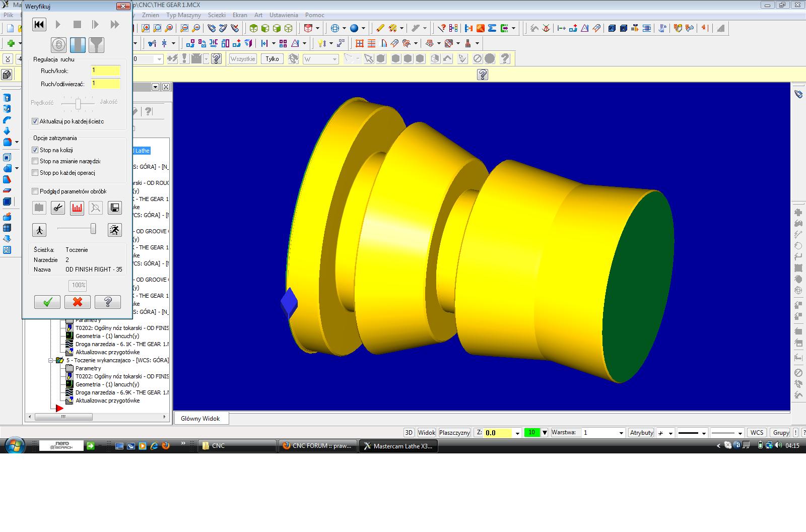Screen dimensions: 806x532
Task: Open the Z depth value dropdown
Action: tap(517, 433)
